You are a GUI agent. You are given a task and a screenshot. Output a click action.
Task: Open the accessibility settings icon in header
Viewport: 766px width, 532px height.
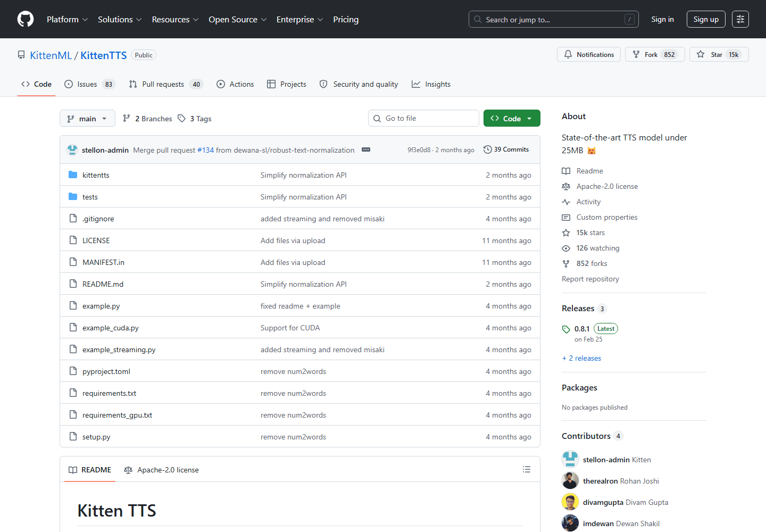pos(740,19)
